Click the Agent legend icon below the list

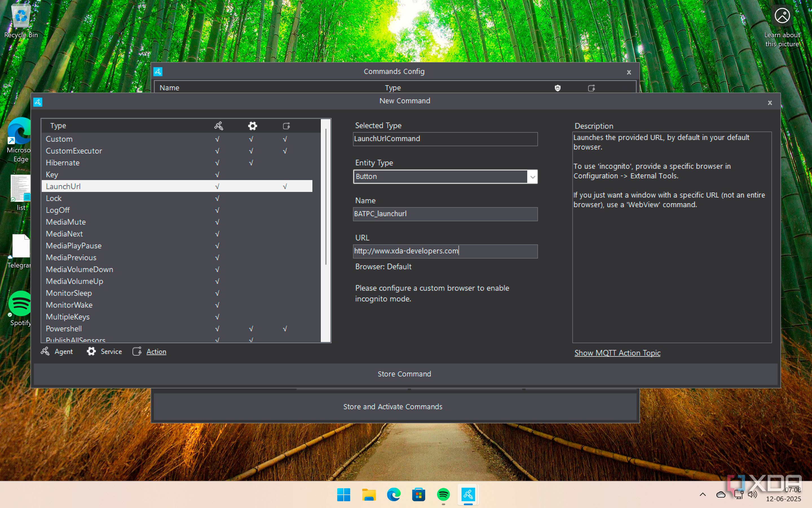[x=45, y=351]
